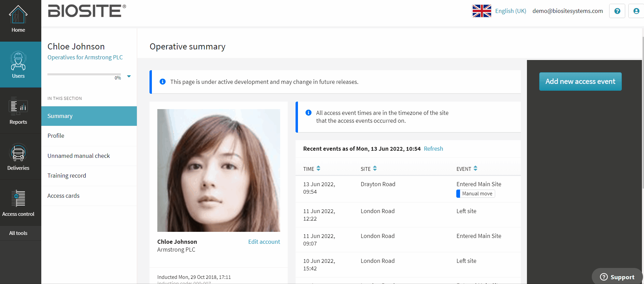Click the page vertical scrollbar
644x284 pixels.
click(643, 113)
